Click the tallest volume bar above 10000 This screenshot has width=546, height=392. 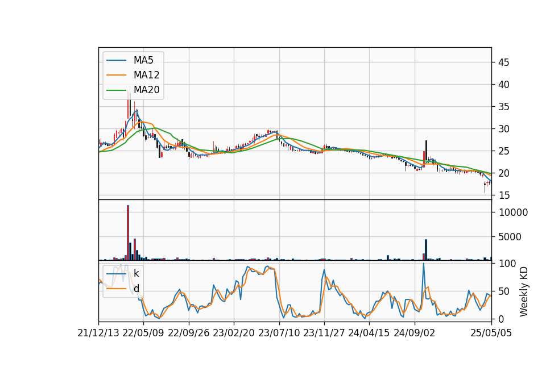(128, 233)
